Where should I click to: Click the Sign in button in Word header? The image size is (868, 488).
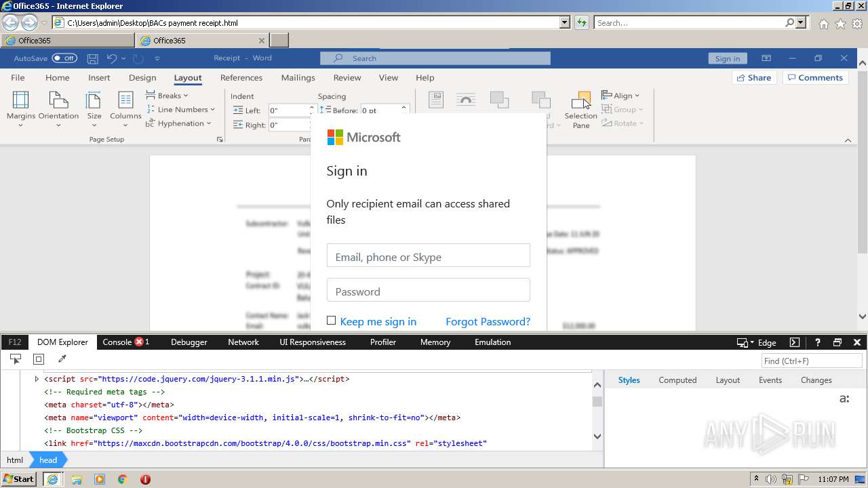[728, 58]
